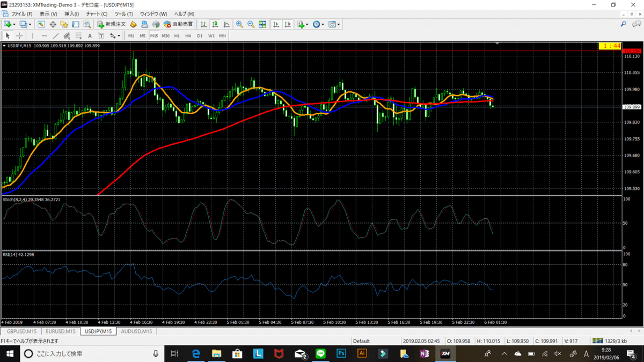This screenshot has width=644, height=362.
Task: Switch chart to M30 timeframe
Action: pyautogui.click(x=165, y=35)
